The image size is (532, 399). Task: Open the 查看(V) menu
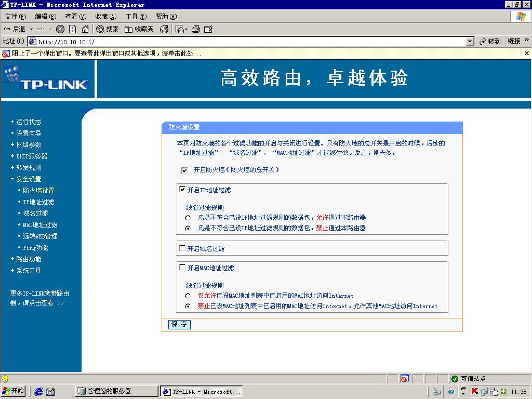point(75,17)
